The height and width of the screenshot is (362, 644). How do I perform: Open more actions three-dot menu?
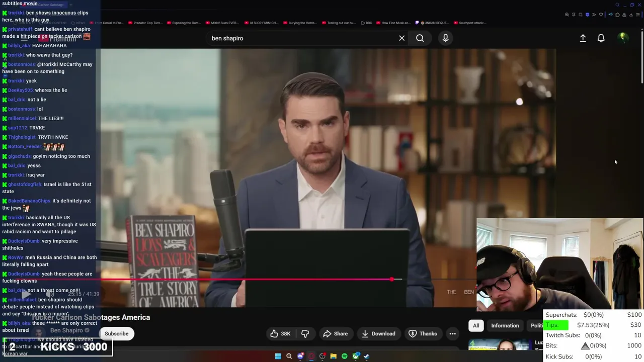pos(452,333)
